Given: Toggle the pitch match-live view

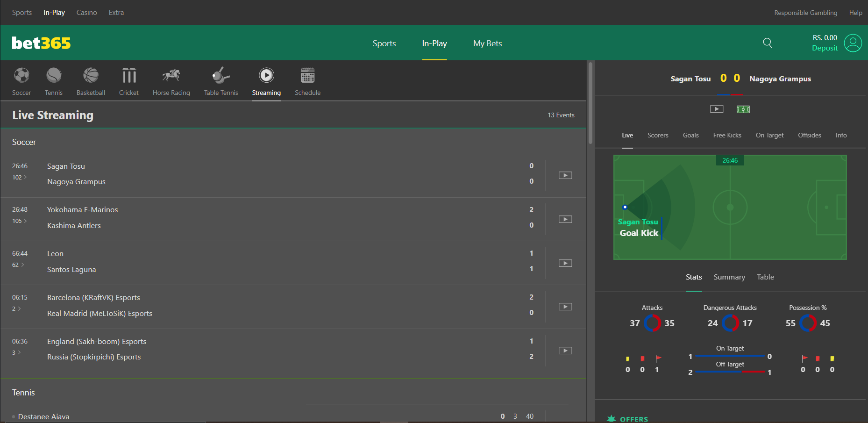Looking at the screenshot, I should click(743, 109).
